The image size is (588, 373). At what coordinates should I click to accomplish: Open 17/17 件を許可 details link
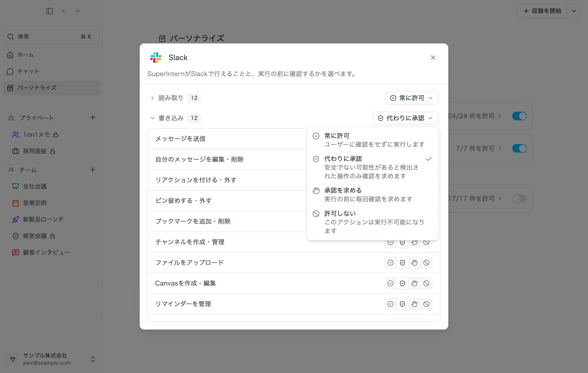click(474, 199)
